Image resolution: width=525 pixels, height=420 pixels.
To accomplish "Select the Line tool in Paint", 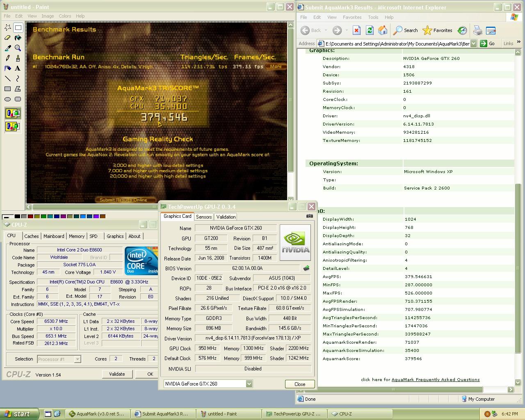I will click(8, 79).
